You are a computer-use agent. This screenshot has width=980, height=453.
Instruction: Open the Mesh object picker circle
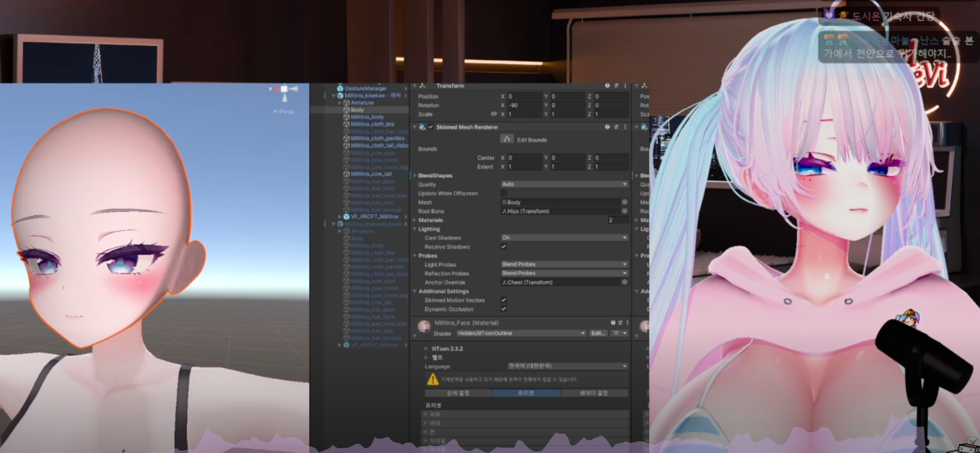pyautogui.click(x=624, y=203)
